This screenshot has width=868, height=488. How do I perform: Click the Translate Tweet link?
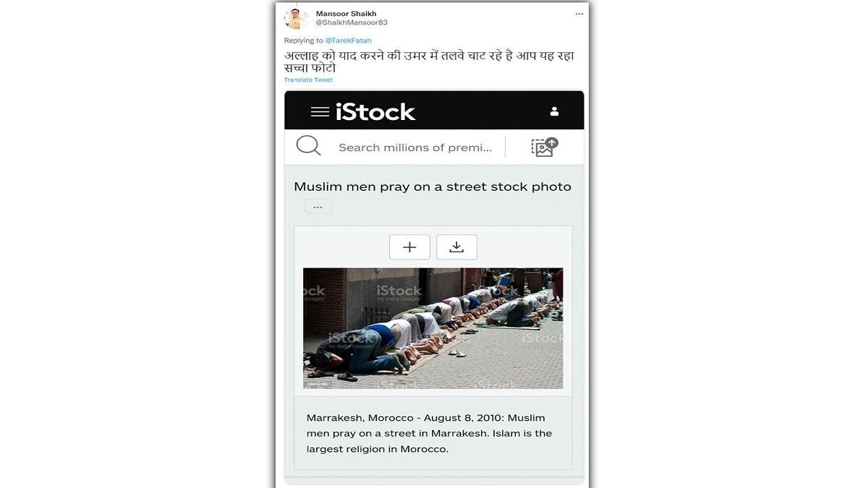tap(308, 80)
